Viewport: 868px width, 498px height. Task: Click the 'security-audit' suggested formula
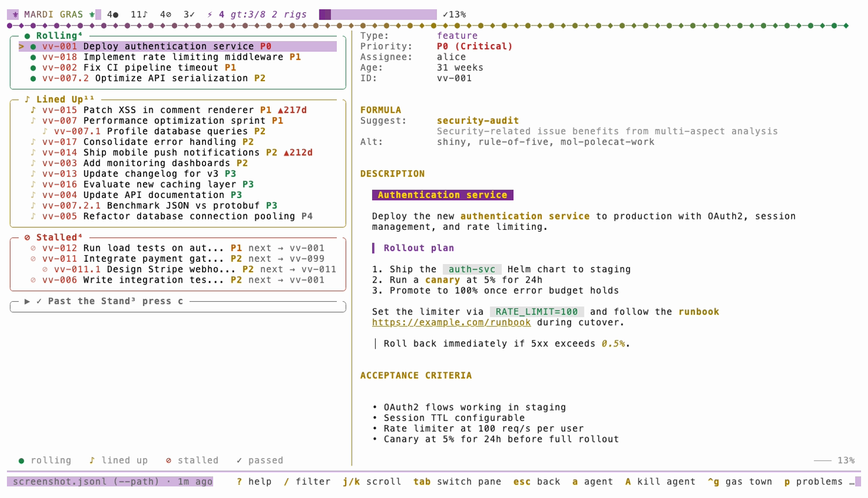click(478, 121)
